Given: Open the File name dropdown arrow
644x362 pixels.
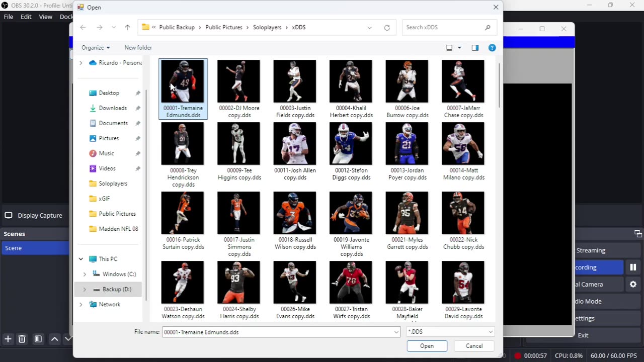Looking at the screenshot, I should 397,332.
